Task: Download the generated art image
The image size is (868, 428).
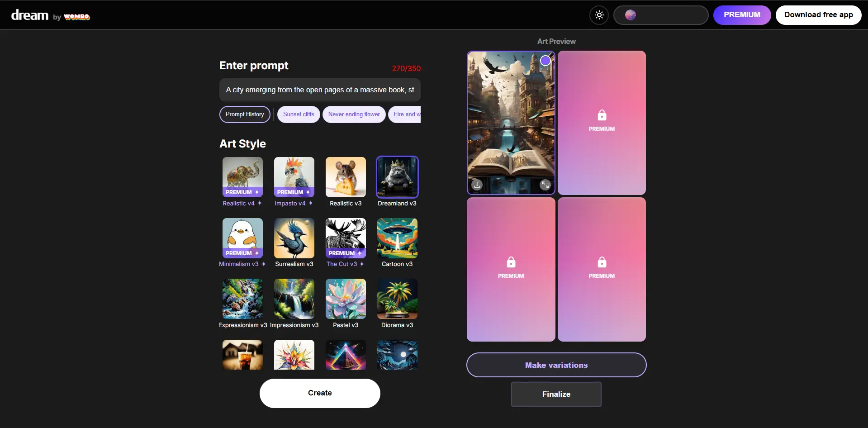Action: (x=477, y=185)
